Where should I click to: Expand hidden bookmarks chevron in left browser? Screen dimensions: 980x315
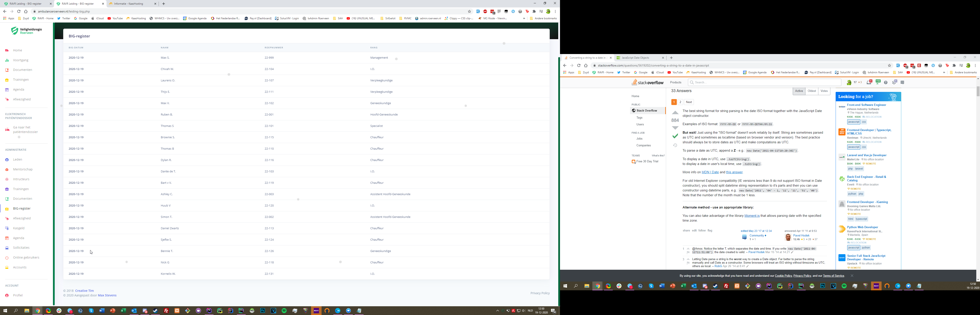524,18
